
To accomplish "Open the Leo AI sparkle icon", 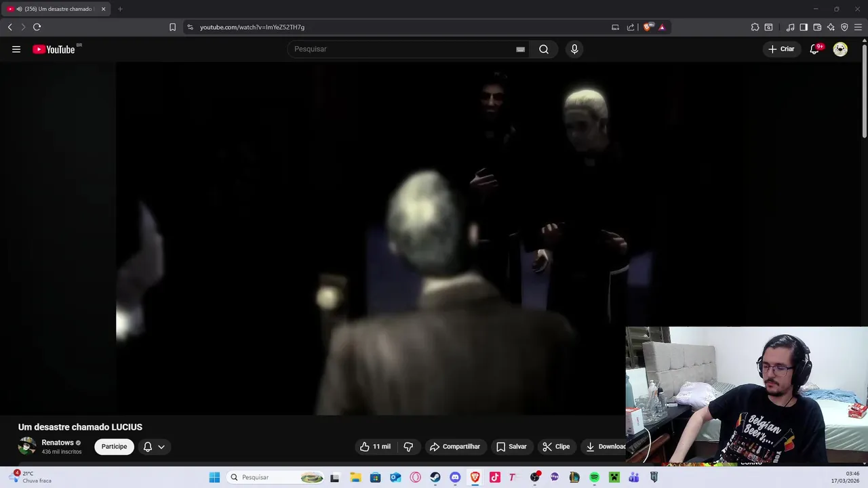I will [x=831, y=27].
